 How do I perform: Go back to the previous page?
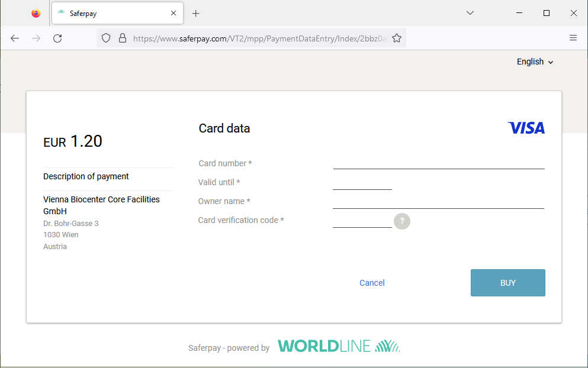(15, 38)
